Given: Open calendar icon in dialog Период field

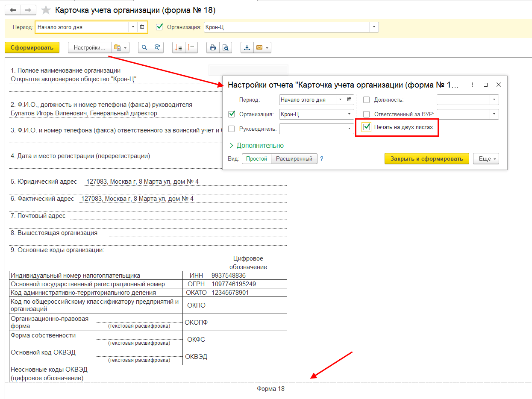Looking at the screenshot, I should click(350, 100).
